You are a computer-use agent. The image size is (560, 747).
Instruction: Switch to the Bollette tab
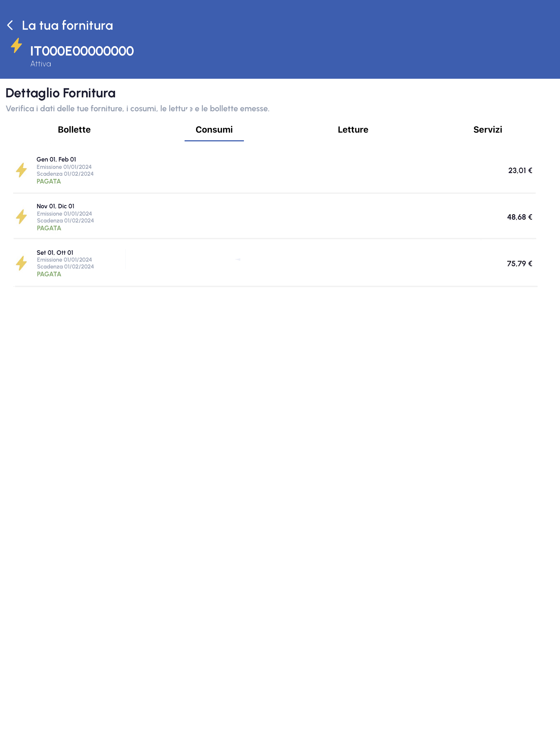[74, 130]
